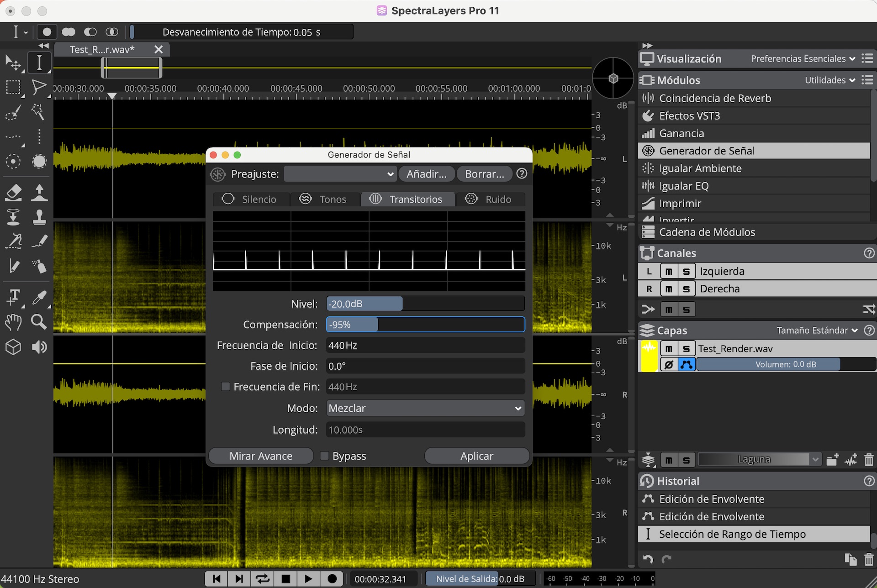Enable the Frecuencia de Fin checkbox
This screenshot has width=877, height=588.
click(x=225, y=387)
